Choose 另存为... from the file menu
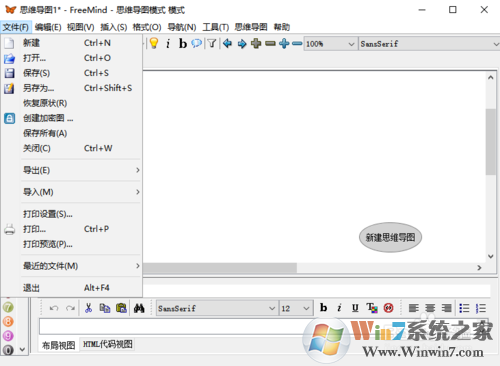500x366 pixels. [x=72, y=88]
